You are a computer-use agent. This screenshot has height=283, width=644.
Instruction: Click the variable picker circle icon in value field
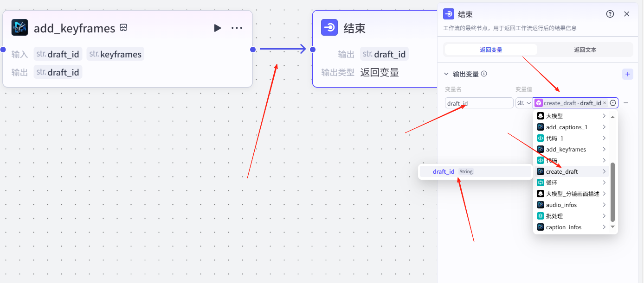(x=613, y=103)
